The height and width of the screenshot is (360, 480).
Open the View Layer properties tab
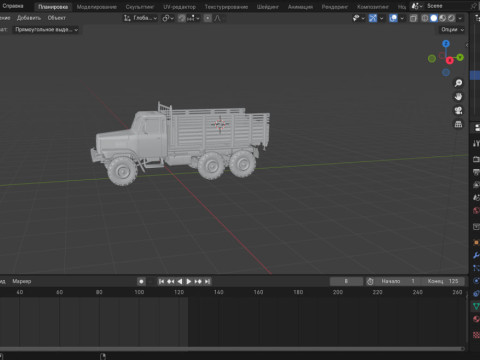[x=476, y=185]
